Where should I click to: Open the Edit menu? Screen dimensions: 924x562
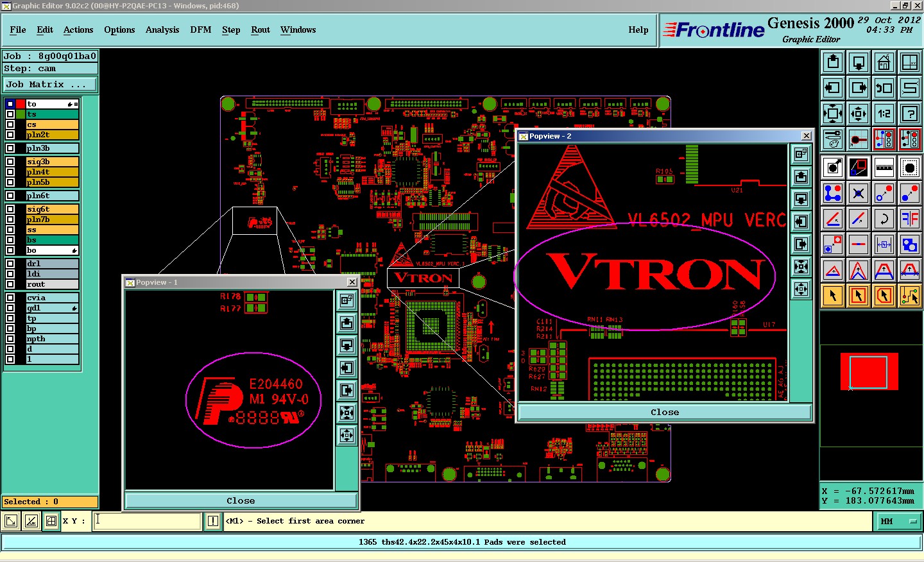(x=45, y=30)
